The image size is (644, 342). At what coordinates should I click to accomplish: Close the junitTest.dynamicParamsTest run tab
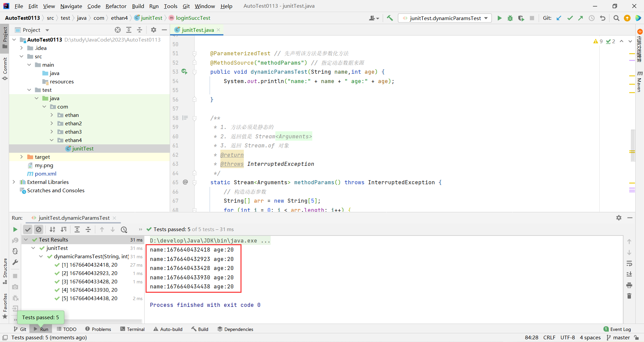click(114, 218)
